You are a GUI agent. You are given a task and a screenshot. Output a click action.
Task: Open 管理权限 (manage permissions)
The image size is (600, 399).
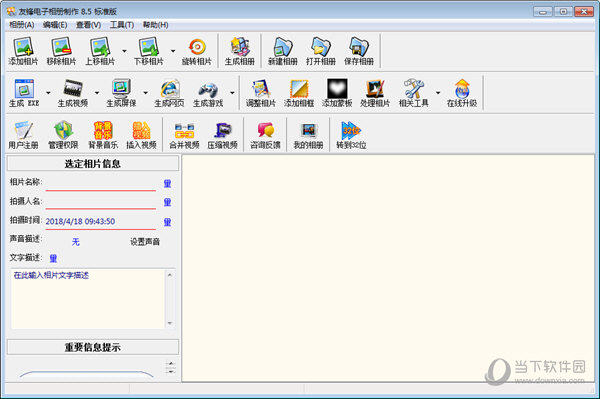63,135
